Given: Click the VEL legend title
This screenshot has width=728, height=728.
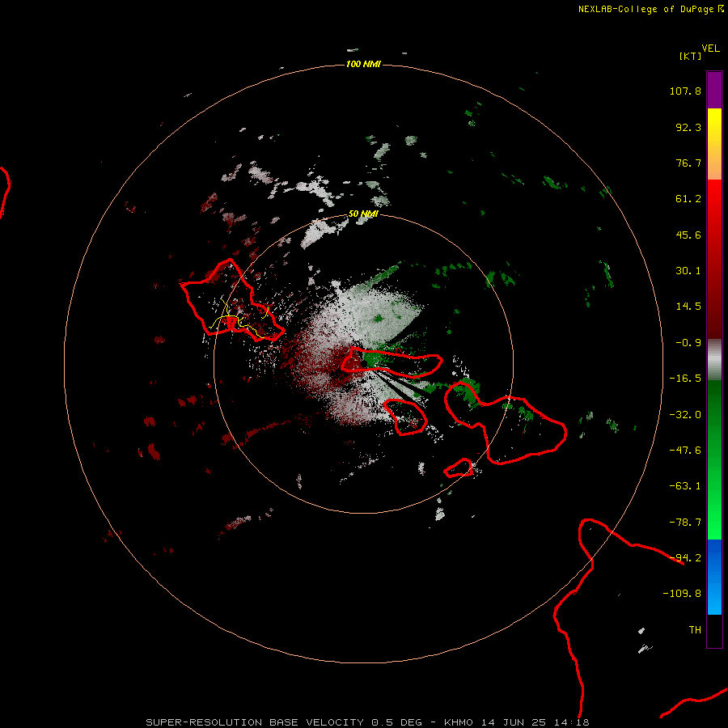Looking at the screenshot, I should pos(710,49).
